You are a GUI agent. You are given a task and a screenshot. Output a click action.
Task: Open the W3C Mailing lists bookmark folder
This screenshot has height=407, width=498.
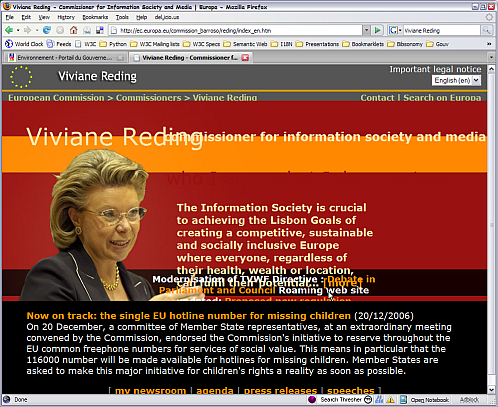pyautogui.click(x=155, y=44)
